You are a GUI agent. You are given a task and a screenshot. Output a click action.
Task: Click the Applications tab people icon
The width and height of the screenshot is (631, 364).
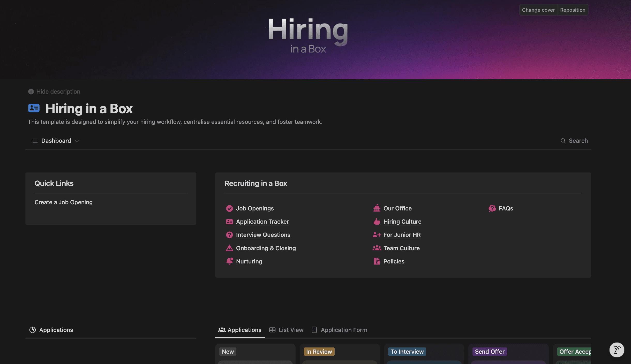click(222, 330)
